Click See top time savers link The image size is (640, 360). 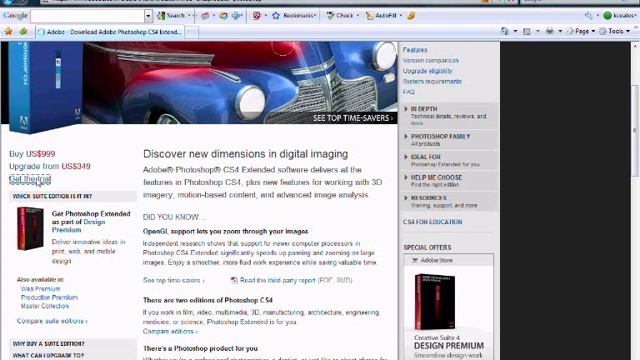[173, 280]
